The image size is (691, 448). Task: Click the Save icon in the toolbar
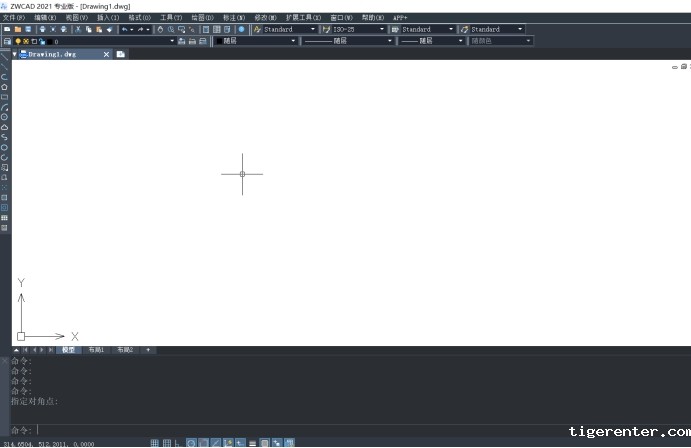(x=29, y=29)
